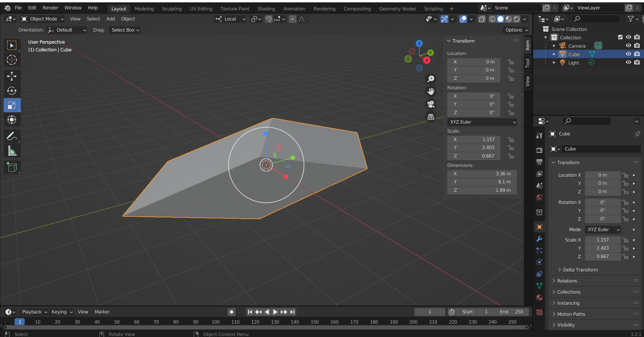Open the Keying popover in timeline
The height and width of the screenshot is (337, 644).
tap(62, 312)
